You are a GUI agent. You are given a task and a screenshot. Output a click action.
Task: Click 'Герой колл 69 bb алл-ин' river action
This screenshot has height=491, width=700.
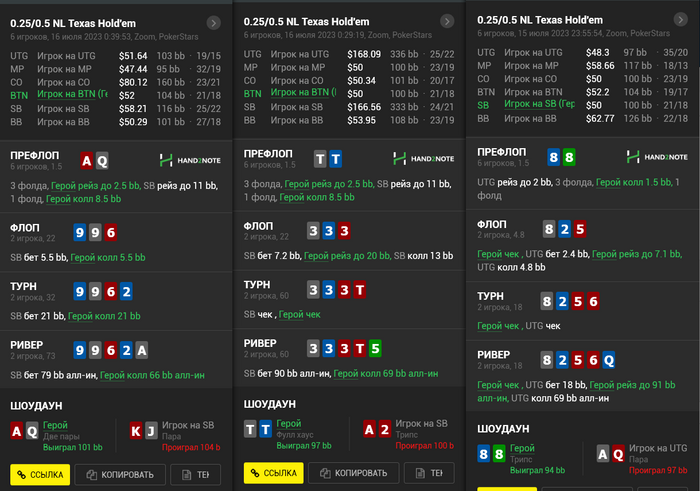(x=386, y=373)
